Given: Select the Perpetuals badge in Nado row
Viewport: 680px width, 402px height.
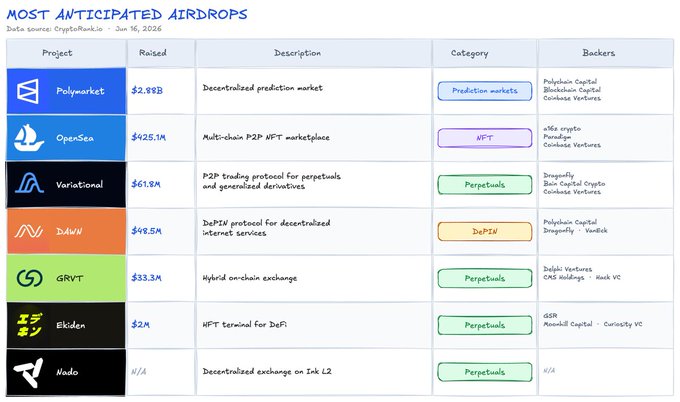Looking at the screenshot, I should pos(485,372).
